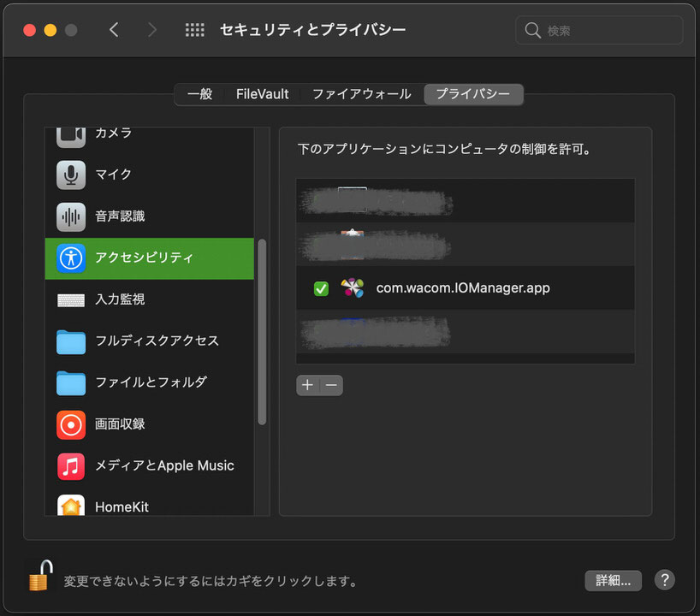700x616 pixels.
Task: Click the lock icon to prevent changes
Action: 40,576
